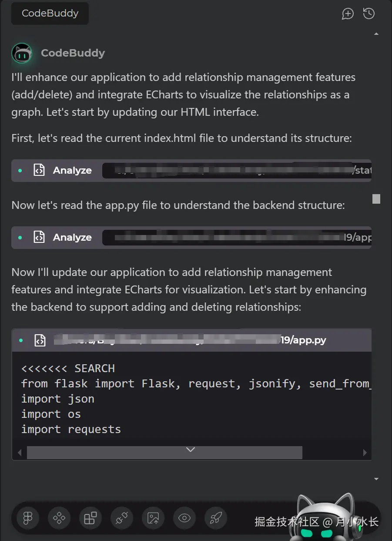Click the chat panel scroll-up arrow
Viewport: 392px width, 541px height.
376,34
